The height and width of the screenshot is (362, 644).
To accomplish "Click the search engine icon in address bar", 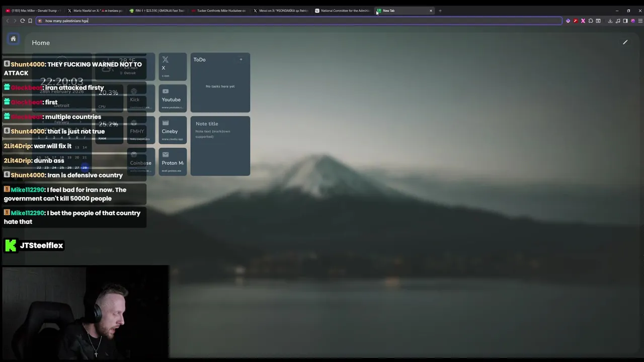I will pyautogui.click(x=40, y=21).
